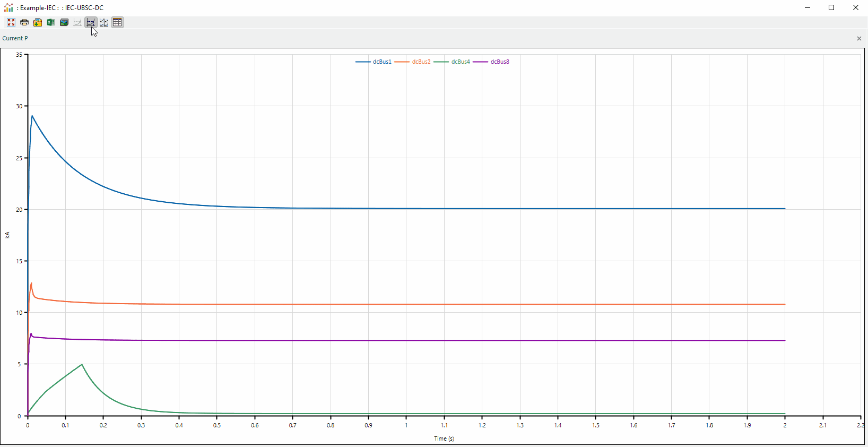Click the folder with green arrow icon
This screenshot has width=868, height=447.
pos(38,22)
